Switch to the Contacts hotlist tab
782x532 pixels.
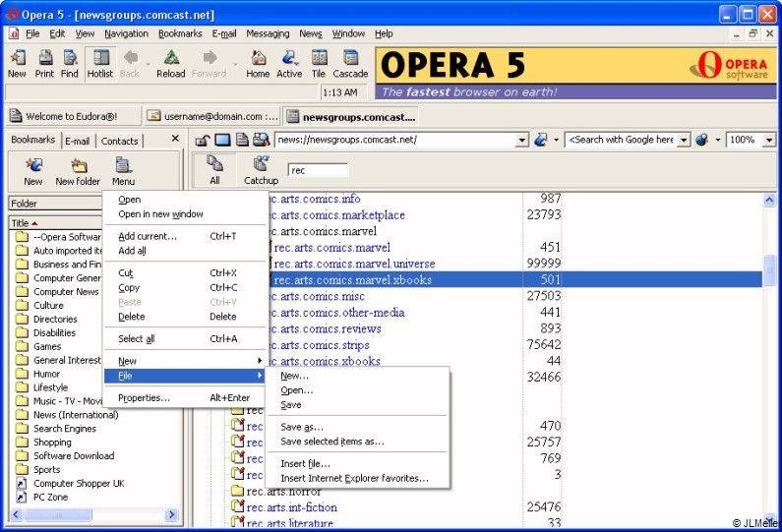click(x=119, y=141)
